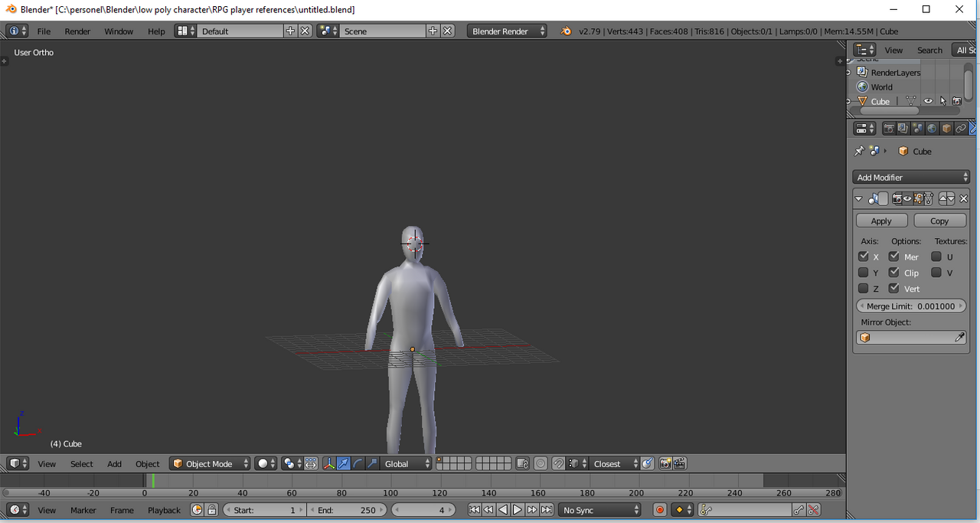
Task: Click the current frame number field
Action: point(423,510)
